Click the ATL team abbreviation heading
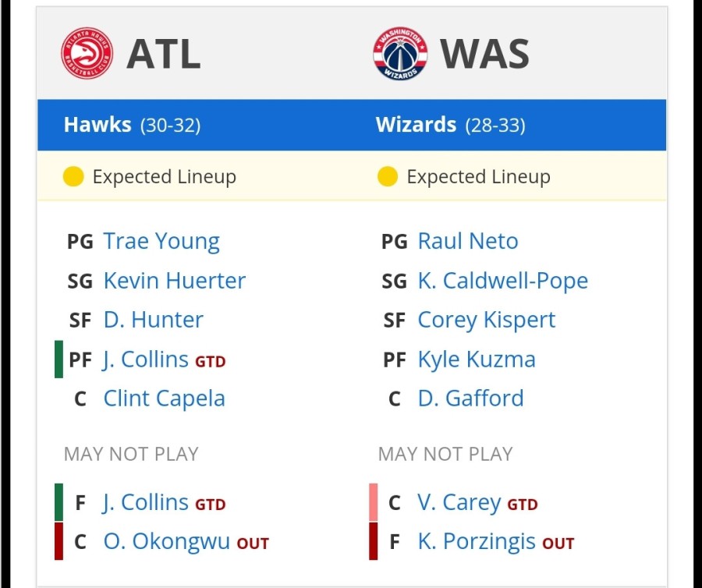The width and height of the screenshot is (702, 588). tap(164, 54)
